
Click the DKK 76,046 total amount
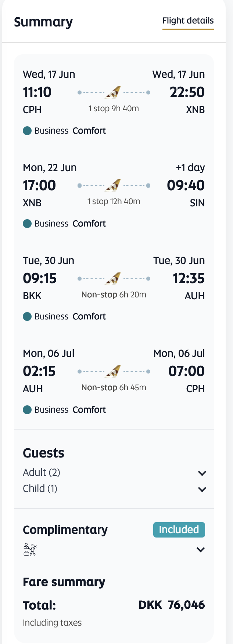coord(172,605)
